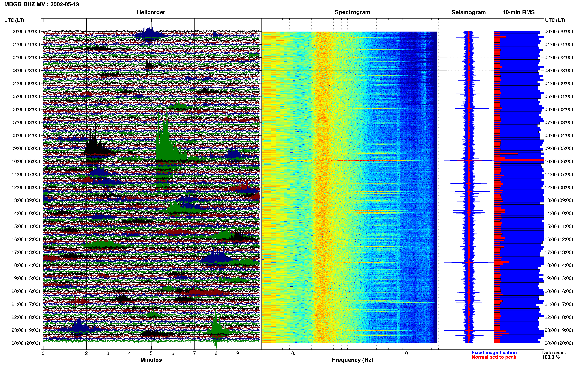Click the right '06:00 (02:00)' time label
This screenshot has height=368, width=588.
click(x=559, y=109)
